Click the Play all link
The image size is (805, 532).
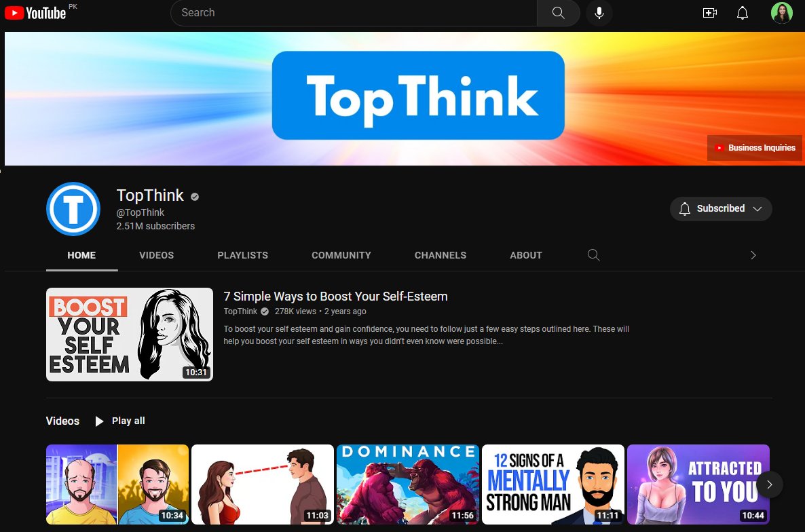click(x=128, y=421)
